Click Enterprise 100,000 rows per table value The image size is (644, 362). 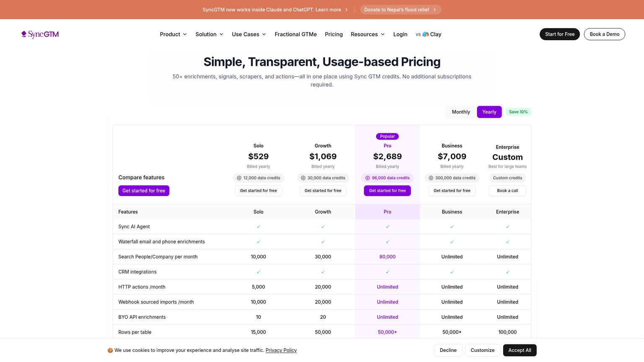click(x=507, y=332)
